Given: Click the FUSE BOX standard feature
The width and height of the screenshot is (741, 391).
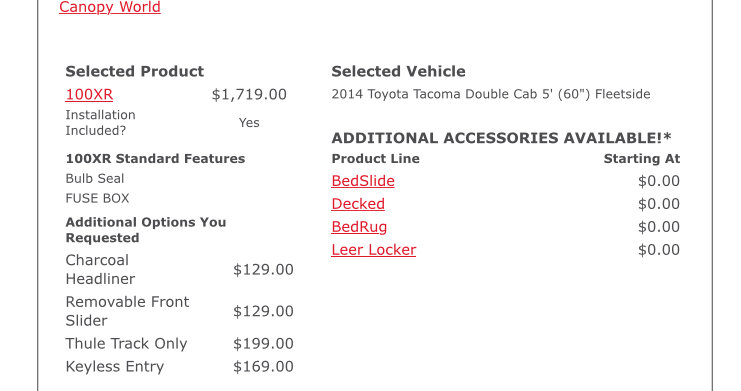Looking at the screenshot, I should pyautogui.click(x=97, y=198).
